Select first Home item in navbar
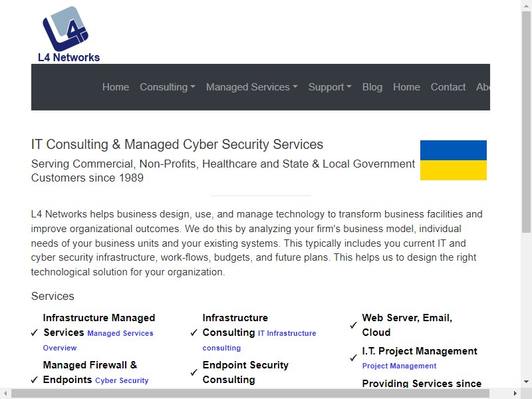The image size is (532, 399). pyautogui.click(x=116, y=87)
